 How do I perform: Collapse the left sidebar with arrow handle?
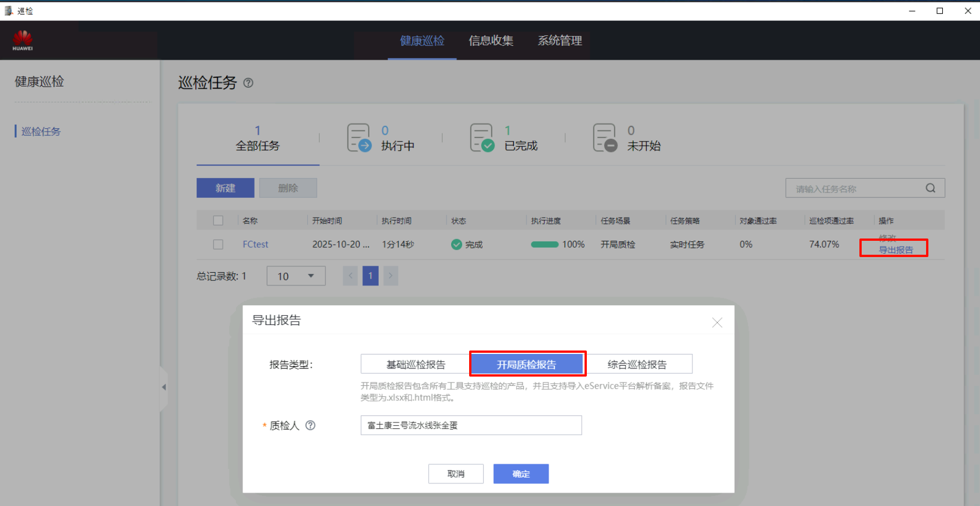[164, 387]
